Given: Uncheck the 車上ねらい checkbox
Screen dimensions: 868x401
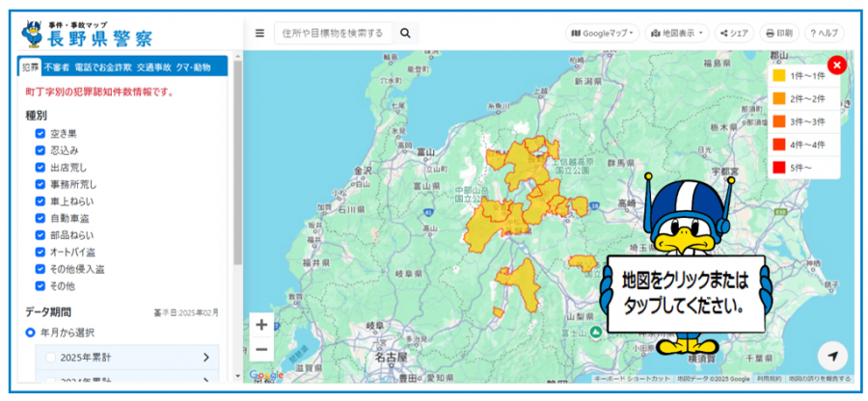Looking at the screenshot, I should [x=40, y=200].
